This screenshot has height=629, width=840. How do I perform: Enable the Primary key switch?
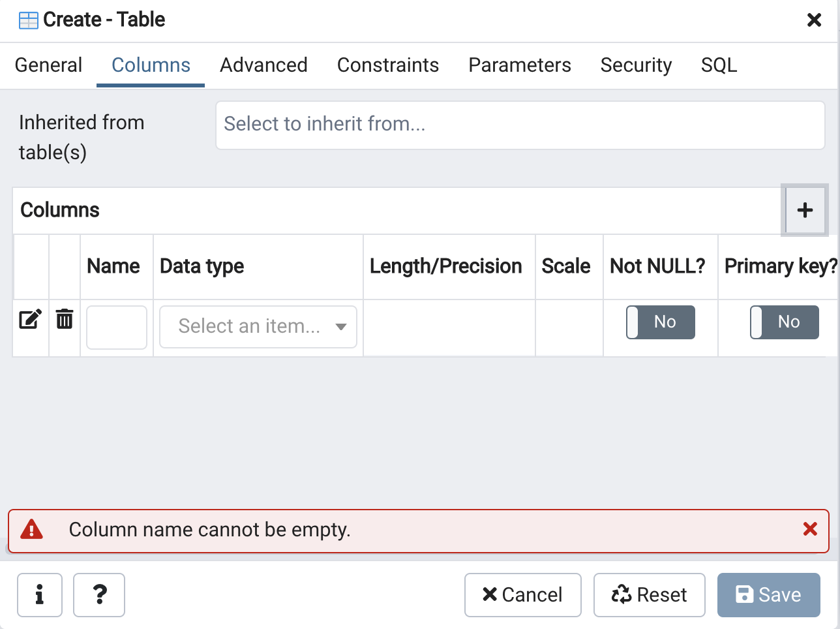point(784,322)
